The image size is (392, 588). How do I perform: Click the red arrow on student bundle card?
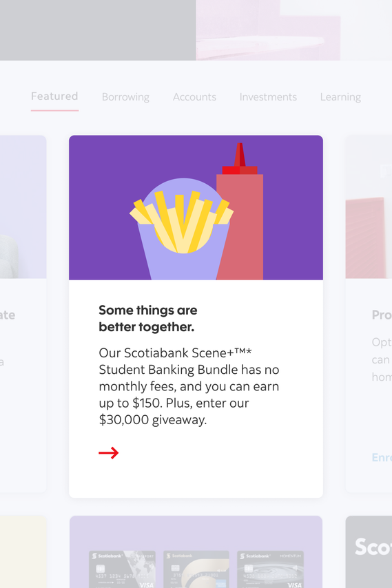[108, 453]
